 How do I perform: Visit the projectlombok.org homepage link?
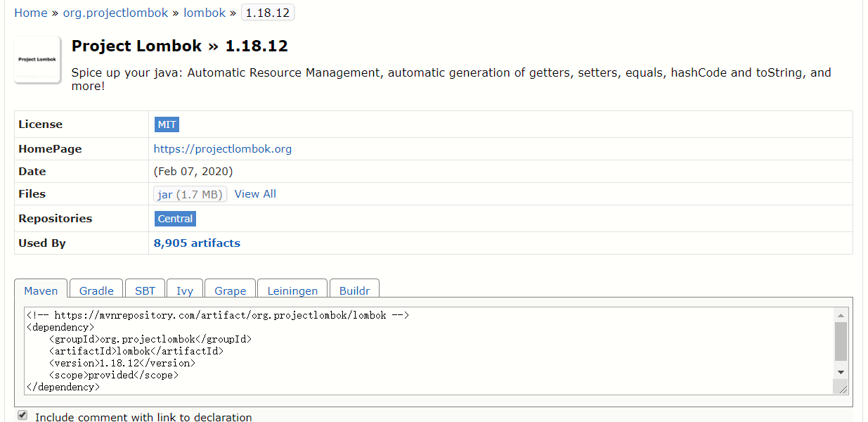click(x=223, y=149)
